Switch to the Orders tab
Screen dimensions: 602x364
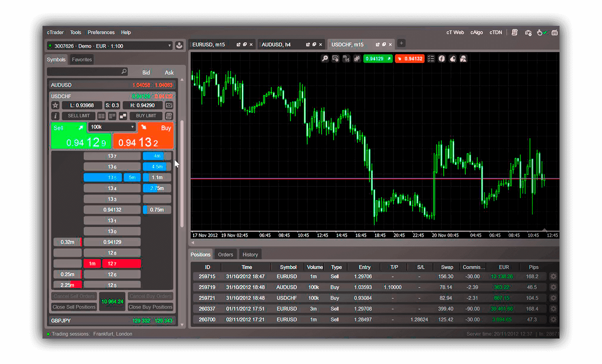[x=225, y=254]
